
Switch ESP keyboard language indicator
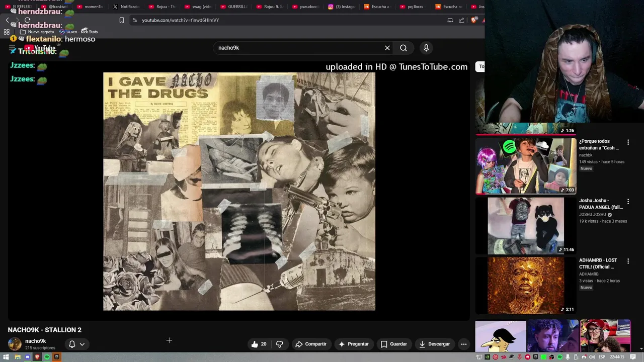pyautogui.click(x=602, y=357)
